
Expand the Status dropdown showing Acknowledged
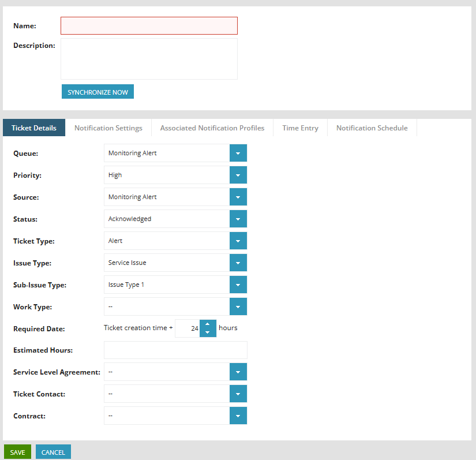(x=238, y=219)
